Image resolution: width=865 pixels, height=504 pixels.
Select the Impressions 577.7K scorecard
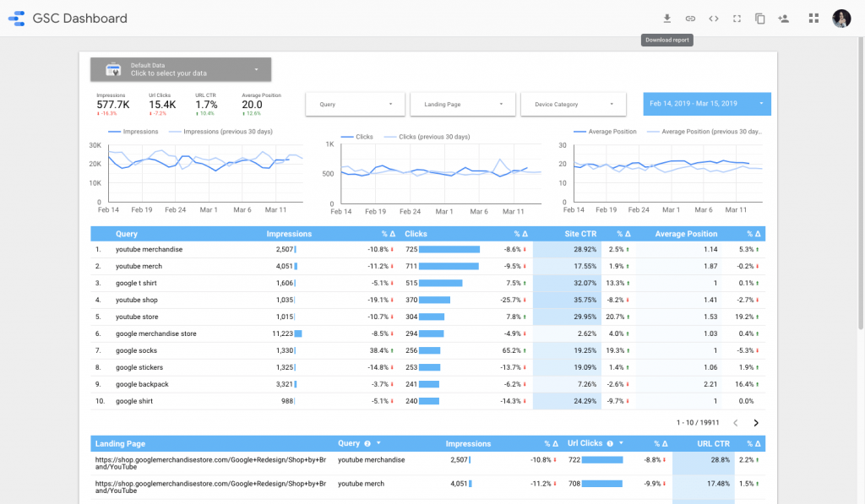(x=113, y=104)
